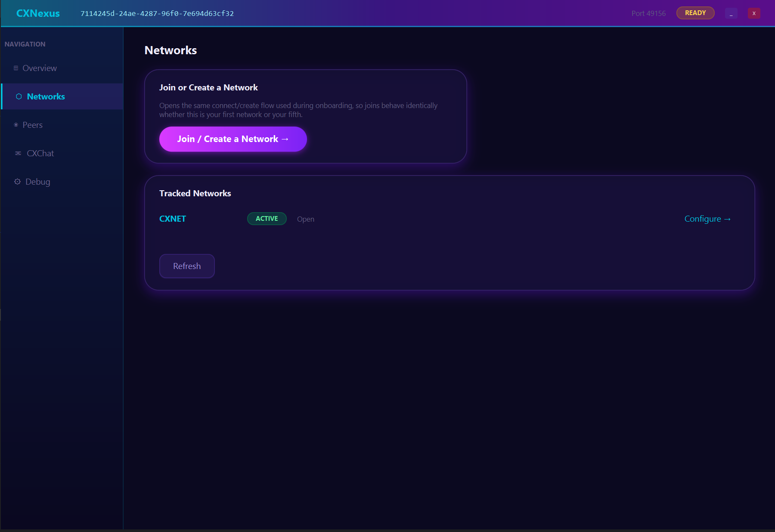Open Configure for the CXNET network
The width and height of the screenshot is (775, 532).
707,219
